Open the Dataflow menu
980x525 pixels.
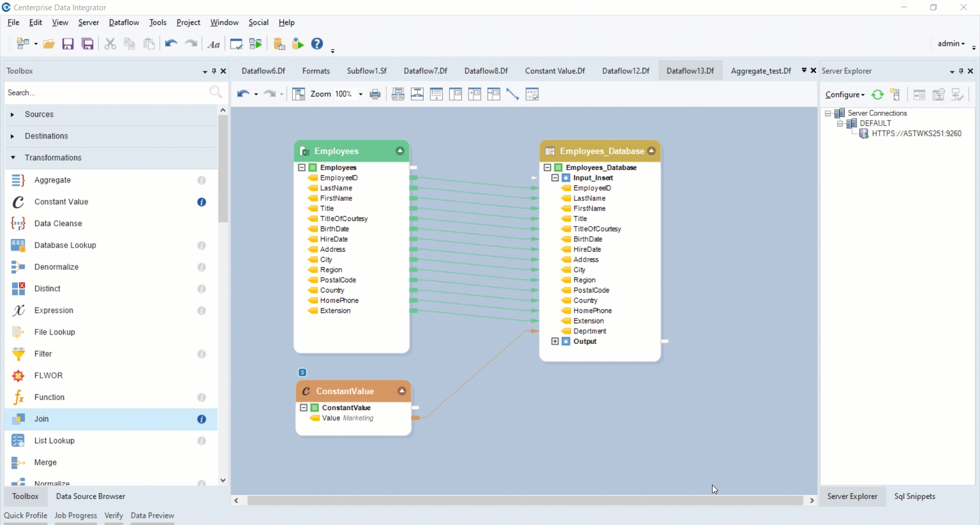124,22
